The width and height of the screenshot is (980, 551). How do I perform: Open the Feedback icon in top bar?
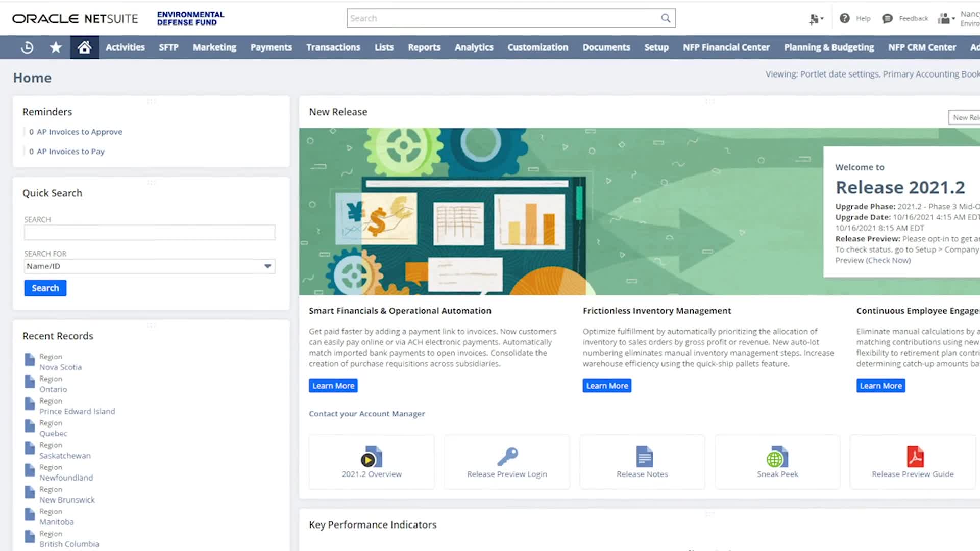coord(888,18)
